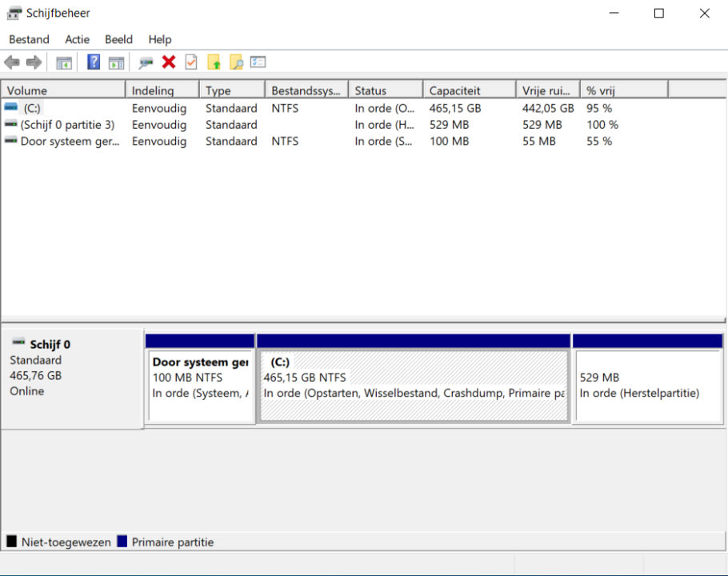Click the red X delete icon
728x576 pixels.
pyautogui.click(x=169, y=62)
